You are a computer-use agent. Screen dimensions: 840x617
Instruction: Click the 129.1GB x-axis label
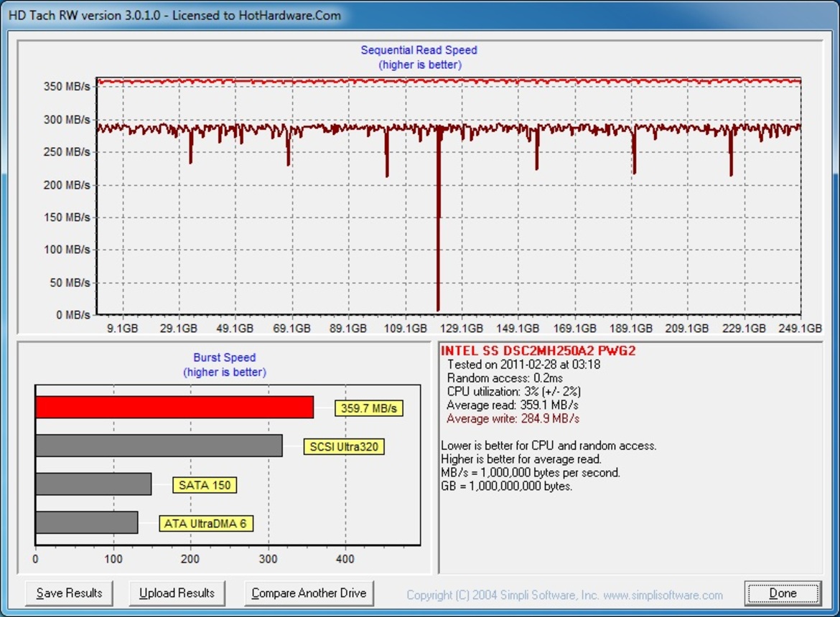(461, 328)
